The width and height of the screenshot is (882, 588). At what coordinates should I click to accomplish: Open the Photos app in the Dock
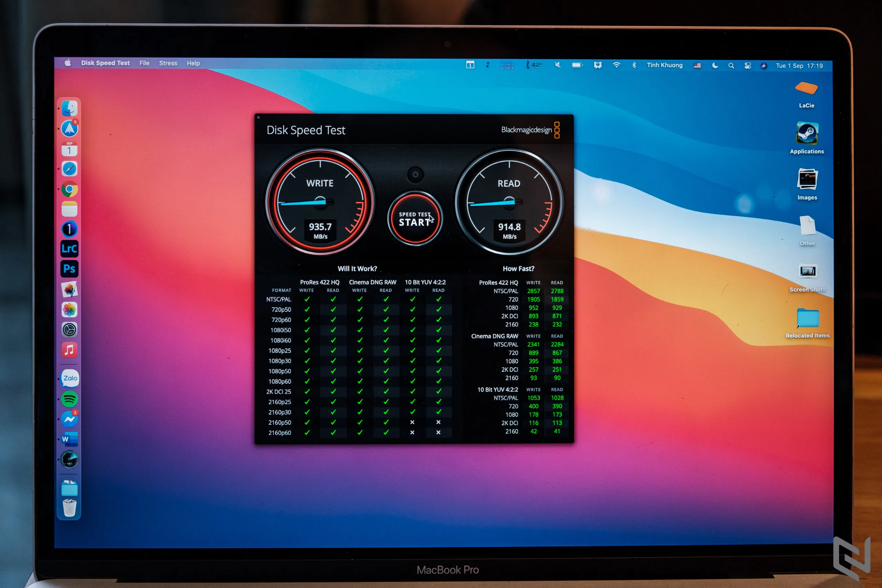70,310
